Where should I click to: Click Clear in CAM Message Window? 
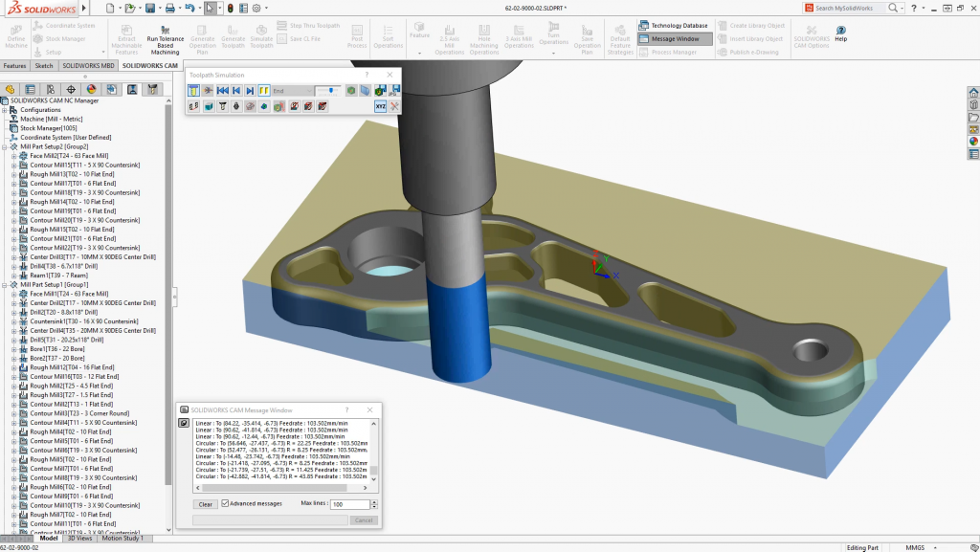coord(205,504)
